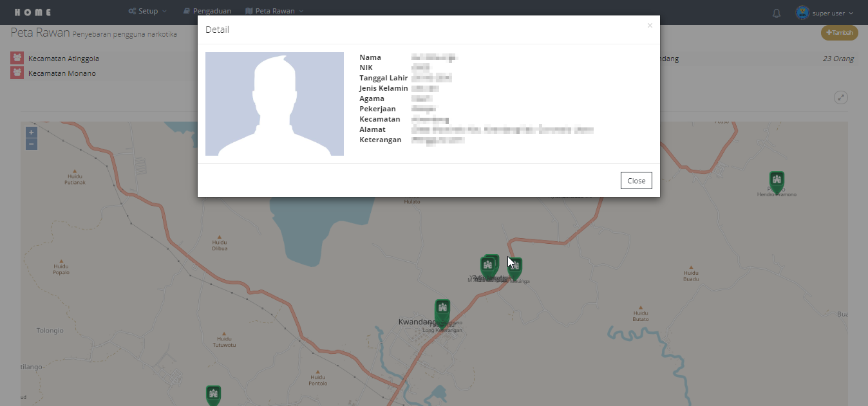The height and width of the screenshot is (406, 868).
Task: Expand the map to fullscreen
Action: pos(840,98)
